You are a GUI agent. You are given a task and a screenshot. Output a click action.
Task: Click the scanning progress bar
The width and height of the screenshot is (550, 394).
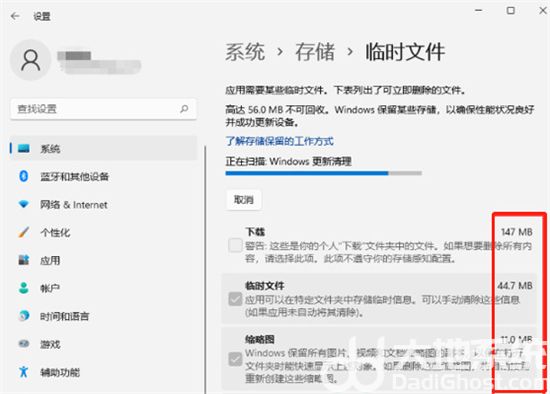tap(323, 173)
